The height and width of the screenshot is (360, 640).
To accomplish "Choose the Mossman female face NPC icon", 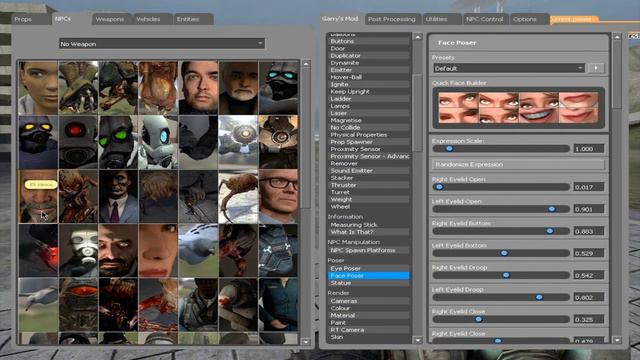I will pyautogui.click(x=158, y=251).
